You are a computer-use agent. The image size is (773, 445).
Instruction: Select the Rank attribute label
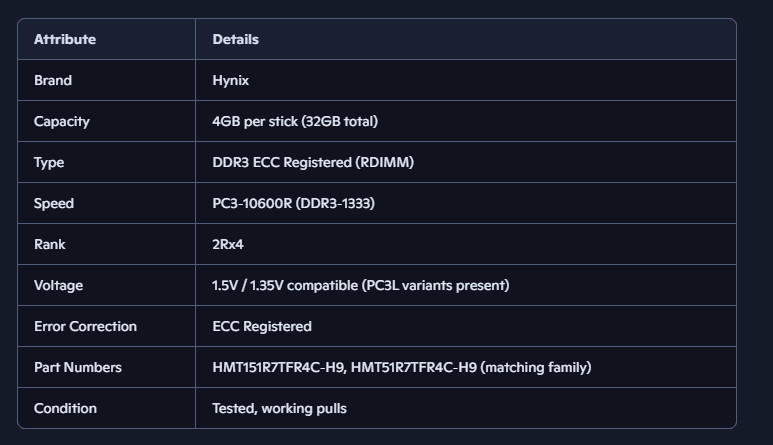pyautogui.click(x=50, y=244)
